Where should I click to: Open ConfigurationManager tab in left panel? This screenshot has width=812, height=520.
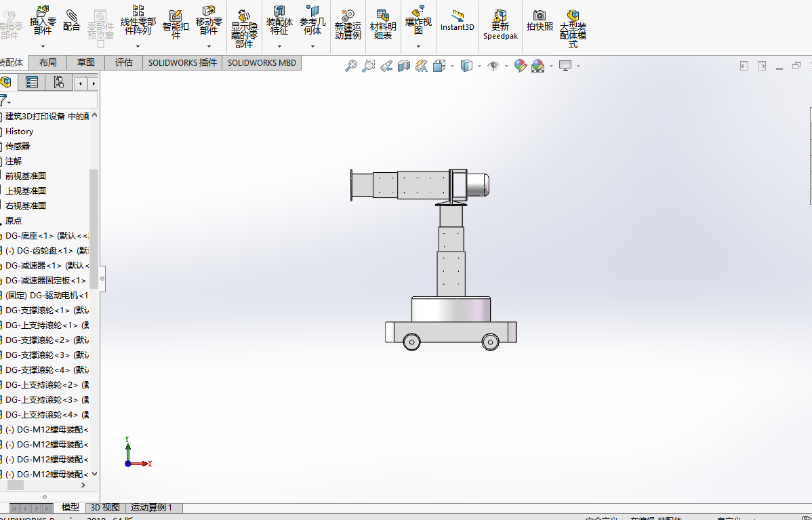[x=58, y=82]
